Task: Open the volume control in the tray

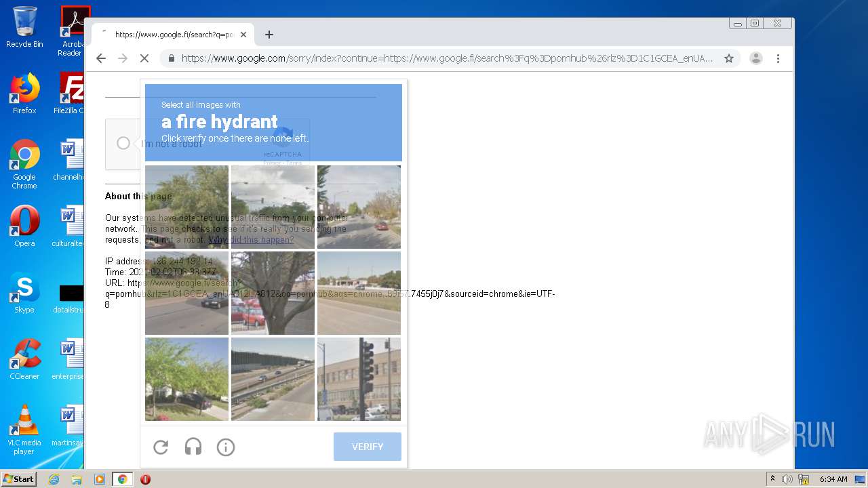Action: click(x=787, y=479)
